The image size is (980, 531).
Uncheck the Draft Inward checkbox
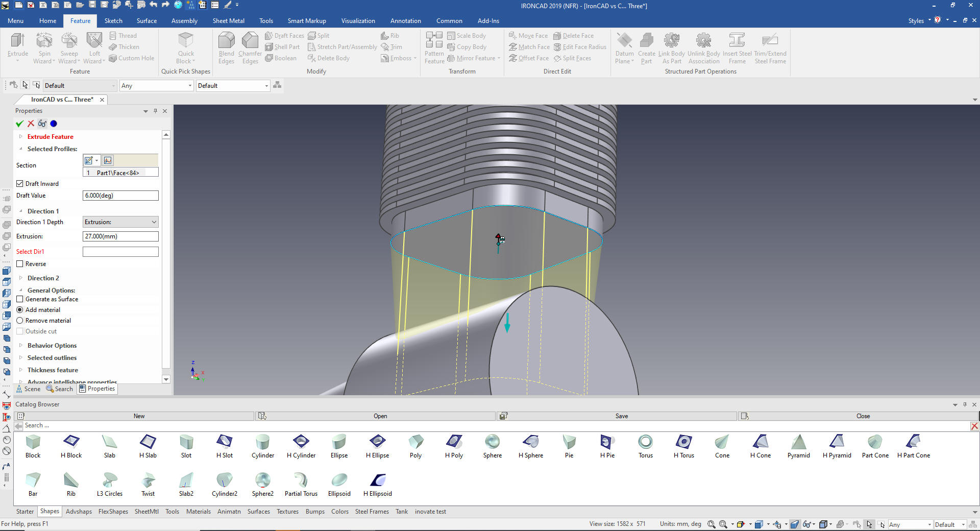click(20, 184)
